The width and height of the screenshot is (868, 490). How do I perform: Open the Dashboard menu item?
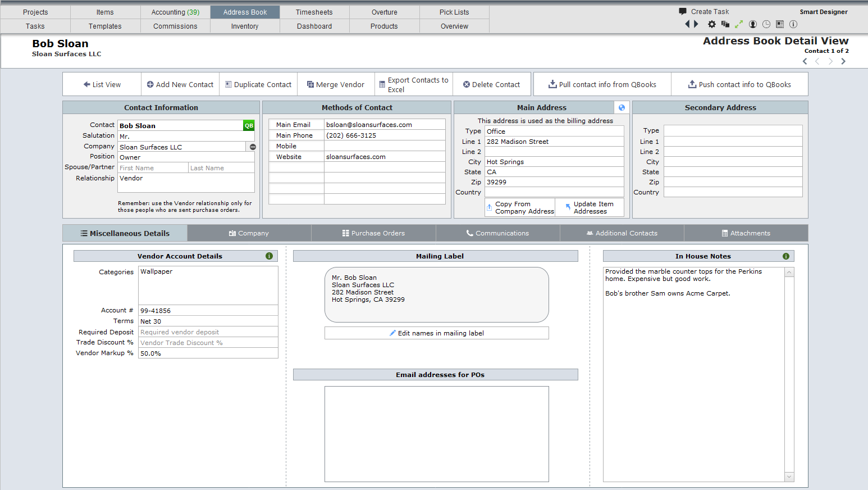[x=314, y=26]
